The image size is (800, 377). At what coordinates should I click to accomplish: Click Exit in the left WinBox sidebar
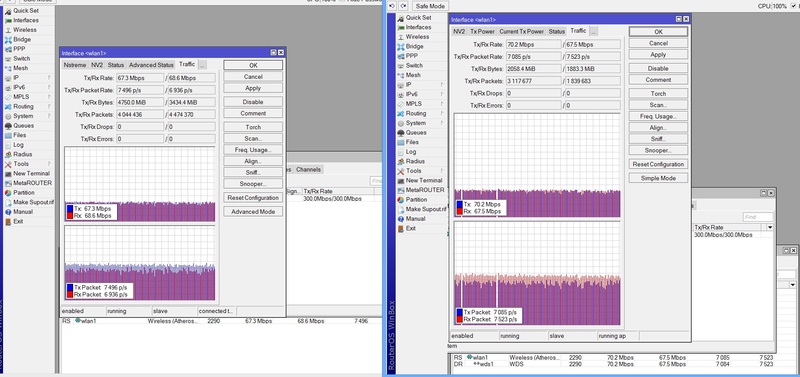click(x=18, y=221)
